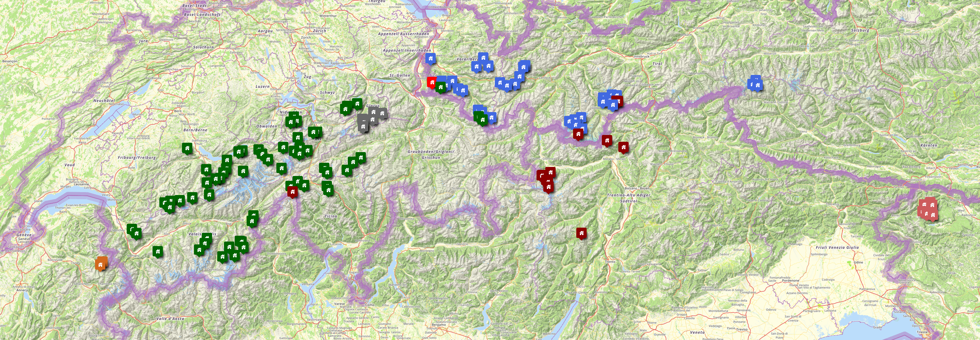
Task: Select the bright red hut marker near Vaduz
Action: click(432, 82)
